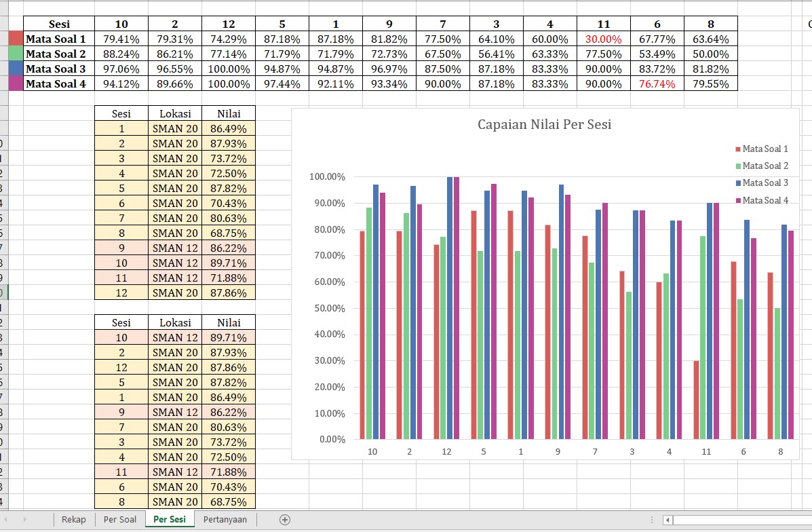Select the red 76.74% cell in Mata Soal 4
Viewport: 812px width, 532px height.
(657, 84)
